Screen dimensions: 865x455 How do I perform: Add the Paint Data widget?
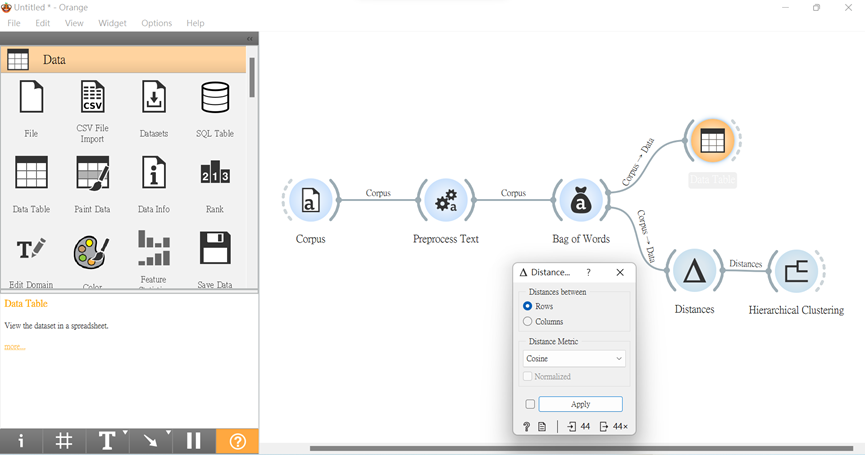tap(92, 184)
